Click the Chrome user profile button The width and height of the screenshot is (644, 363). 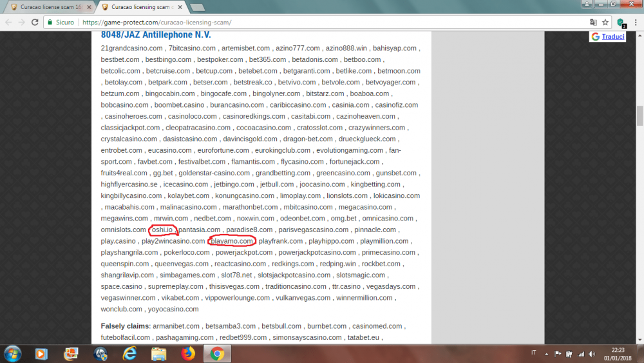coord(587,4)
